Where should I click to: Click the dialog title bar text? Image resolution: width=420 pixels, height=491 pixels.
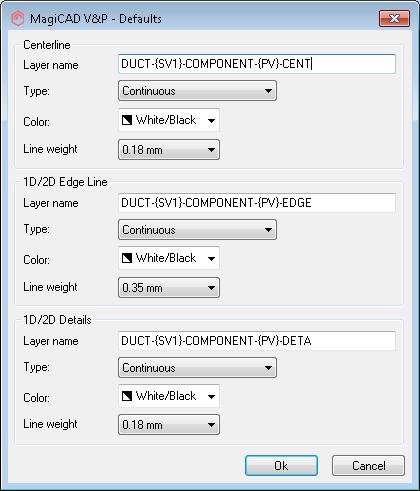[96, 19]
